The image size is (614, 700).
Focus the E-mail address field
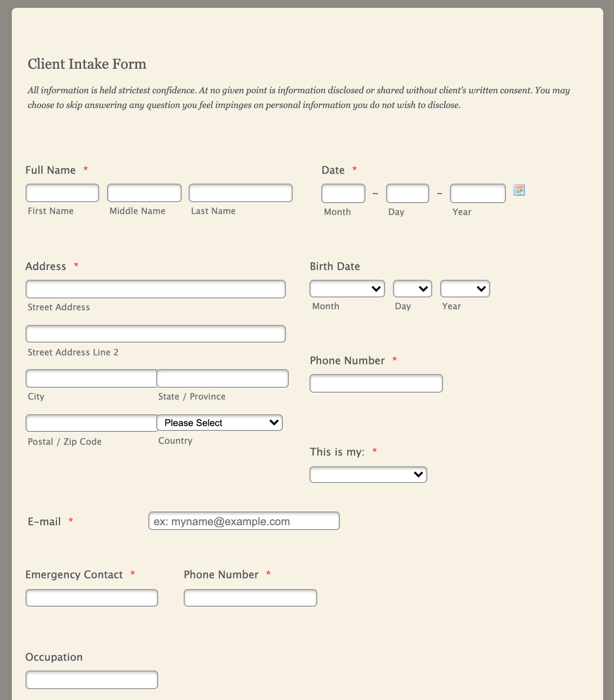tap(244, 521)
